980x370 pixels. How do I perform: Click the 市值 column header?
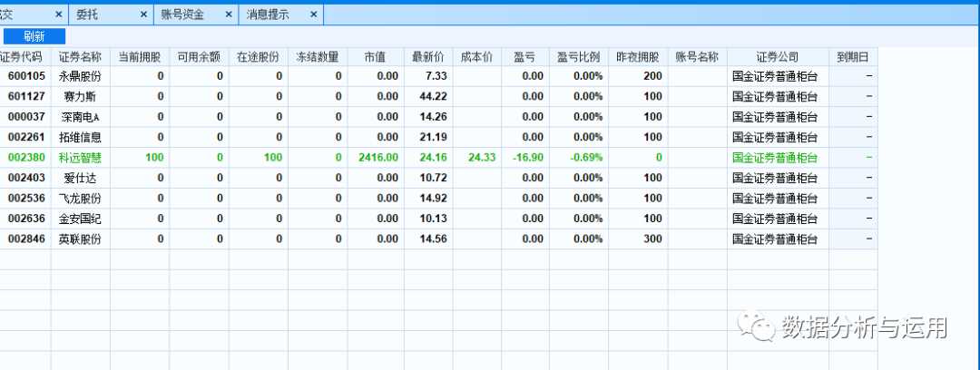[375, 56]
